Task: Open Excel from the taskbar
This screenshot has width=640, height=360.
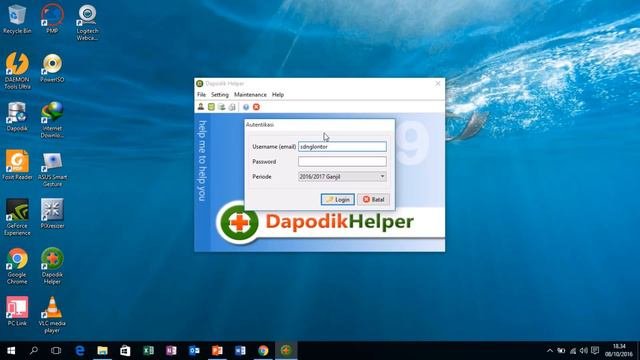Action: pyautogui.click(x=148, y=351)
